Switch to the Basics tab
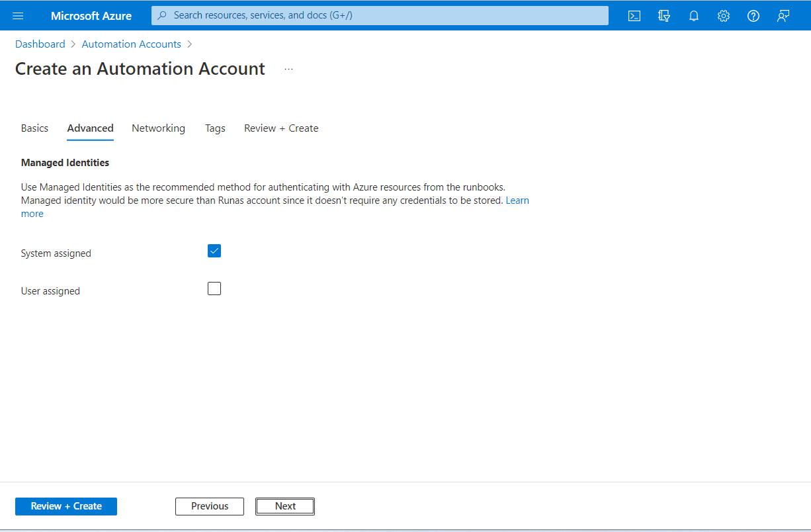The width and height of the screenshot is (811, 532). (x=34, y=128)
